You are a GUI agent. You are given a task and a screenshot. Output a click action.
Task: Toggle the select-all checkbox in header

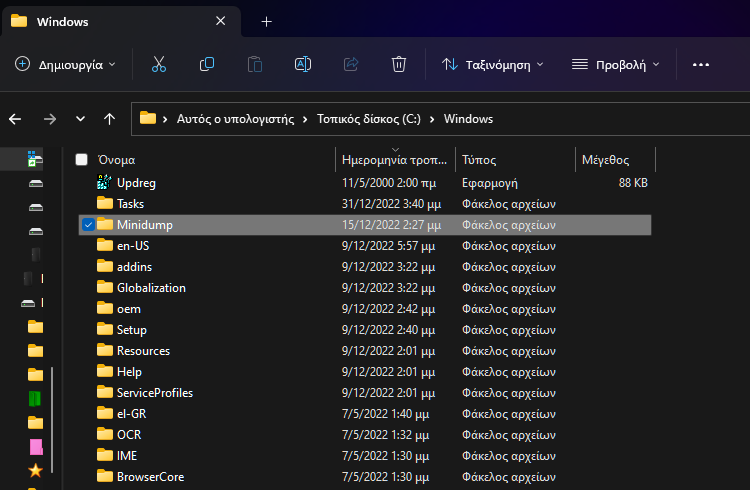(x=82, y=159)
